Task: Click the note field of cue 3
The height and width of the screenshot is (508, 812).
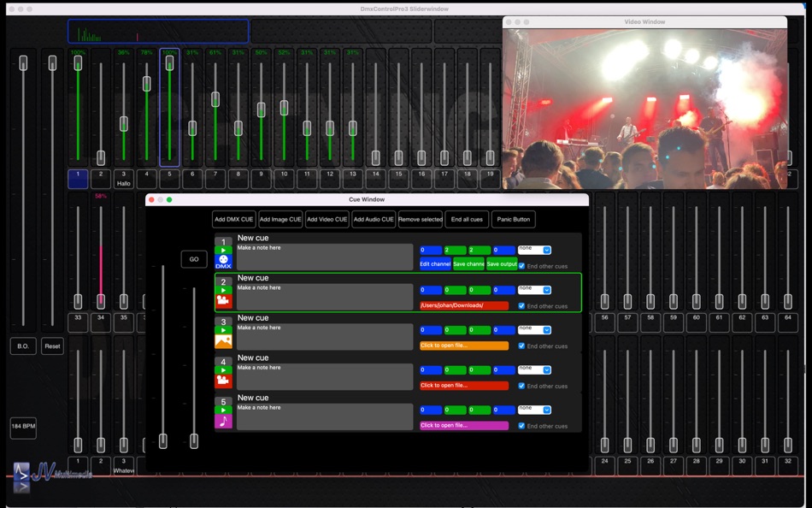Action: point(325,337)
